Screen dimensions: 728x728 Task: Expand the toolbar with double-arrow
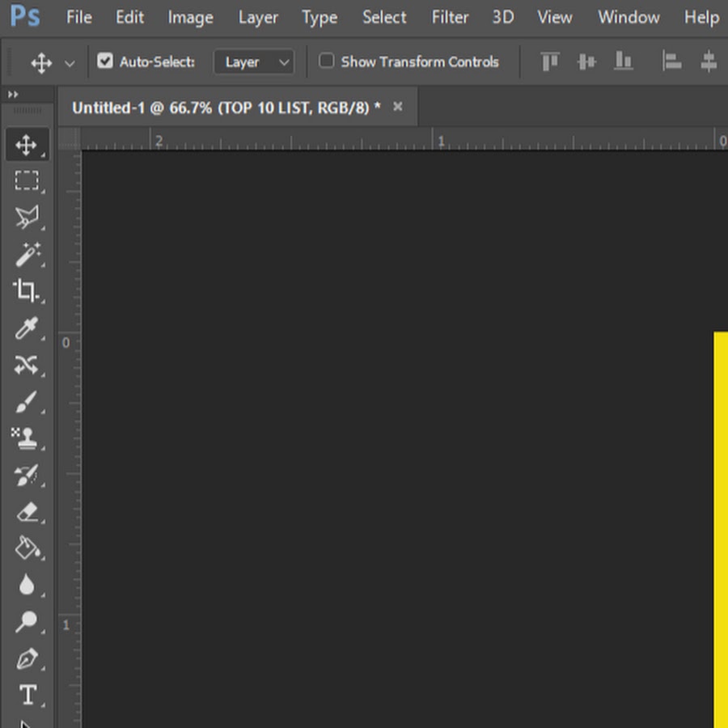click(13, 95)
